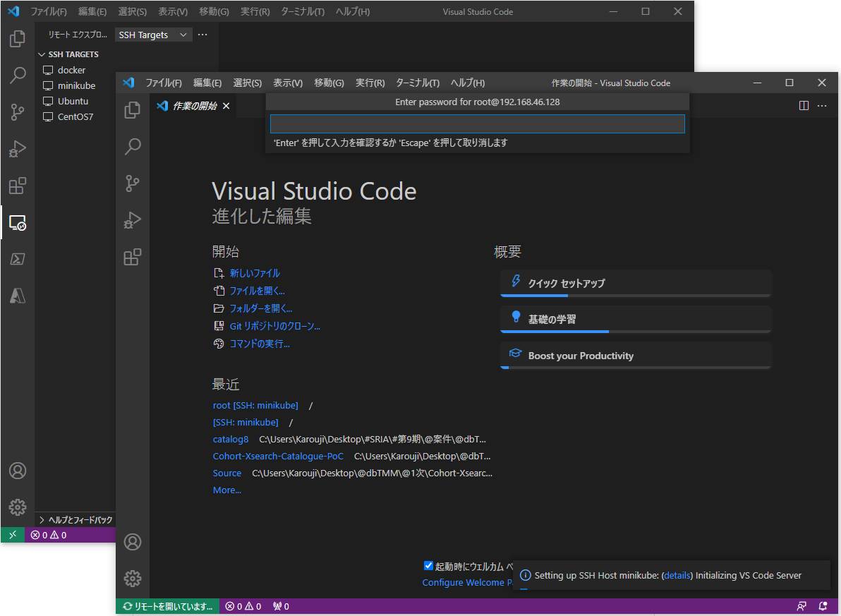Open Explorer in the back window's activity bar

(x=18, y=39)
